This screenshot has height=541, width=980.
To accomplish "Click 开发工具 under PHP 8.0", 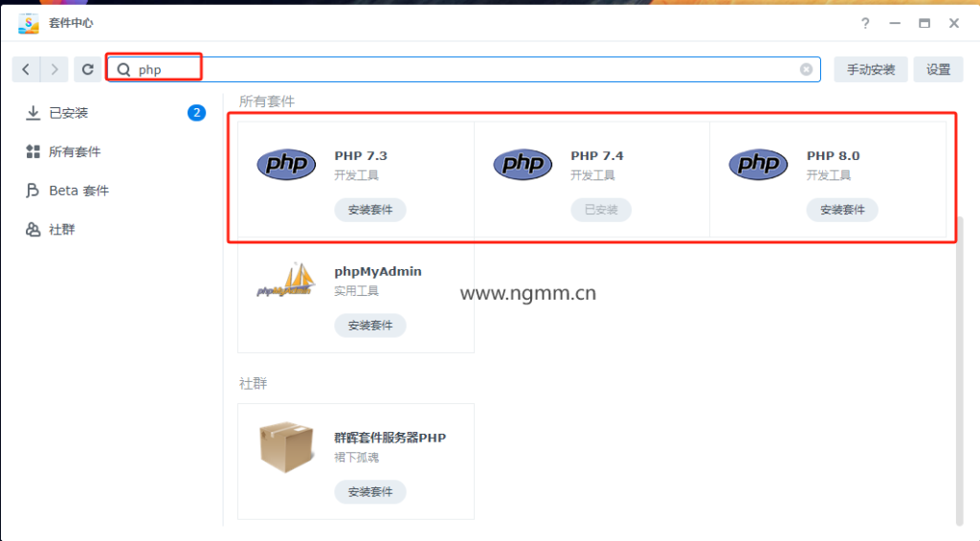I will click(828, 175).
